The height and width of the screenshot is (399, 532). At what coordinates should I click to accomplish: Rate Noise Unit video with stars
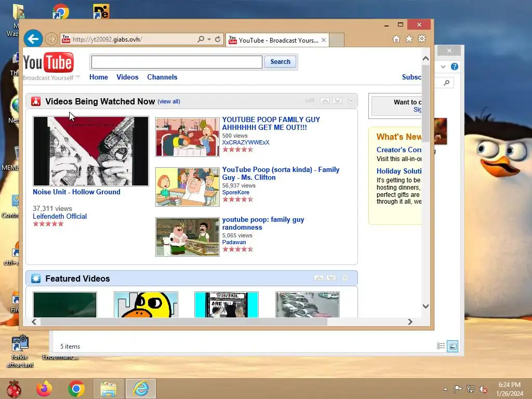pyautogui.click(x=48, y=223)
